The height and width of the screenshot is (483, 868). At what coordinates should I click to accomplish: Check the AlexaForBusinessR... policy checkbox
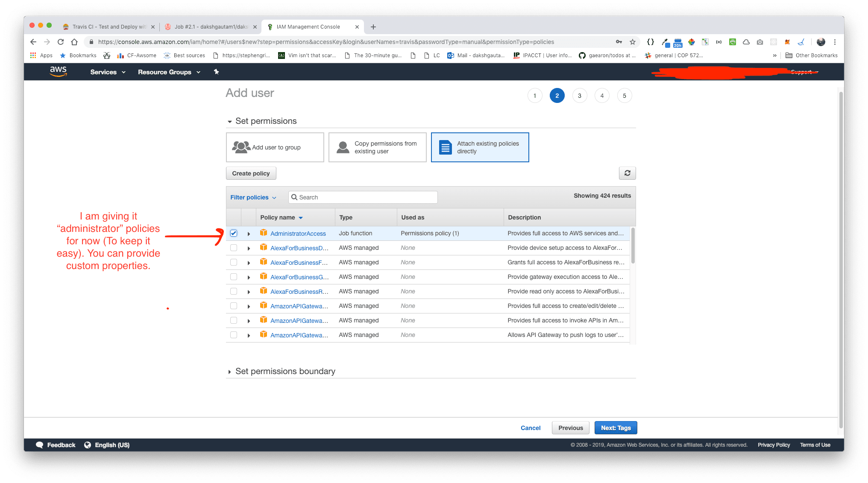234,291
